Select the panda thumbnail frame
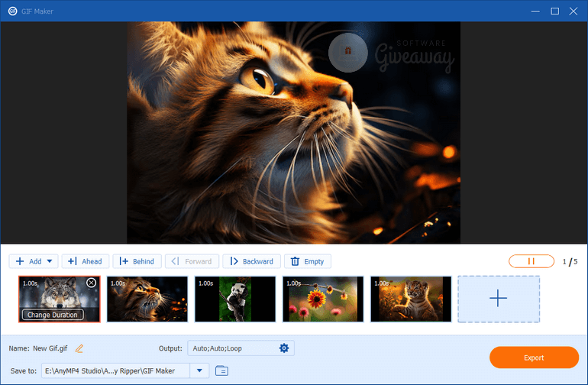The image size is (588, 385). coord(235,299)
